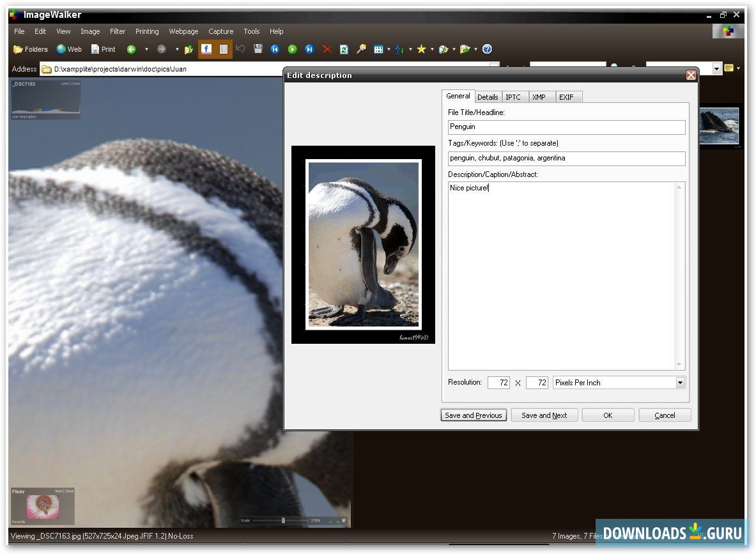This screenshot has width=756, height=554.
Task: Expand the view mode grid dropdown
Action: 389,49
